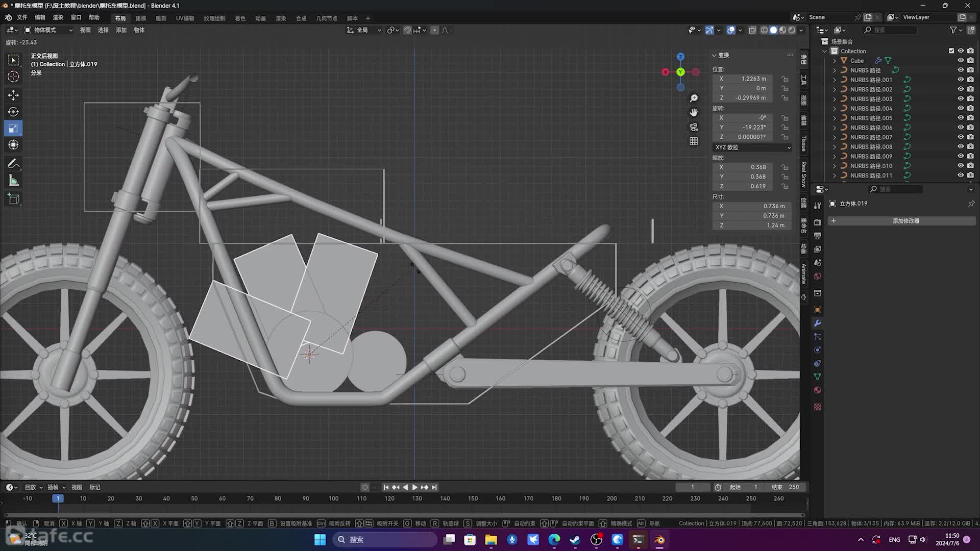Image resolution: width=980 pixels, height=551 pixels.
Task: Click the 添加修改器 button
Action: (901, 221)
